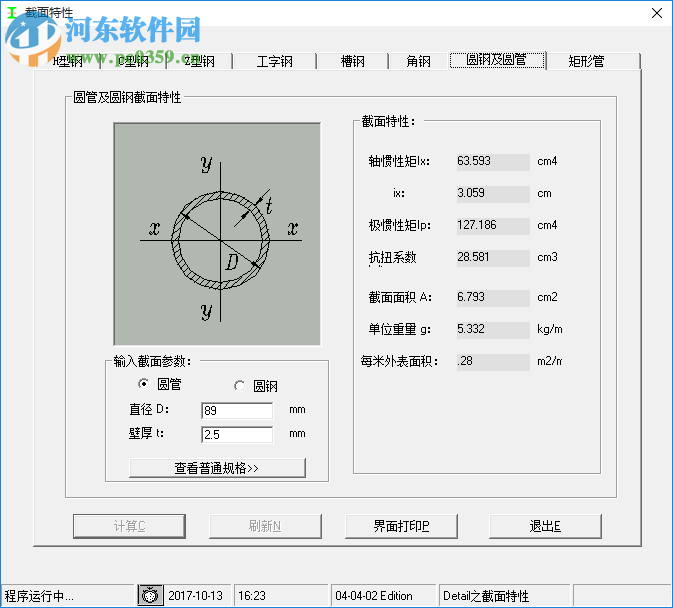Click the 每米外表面积 label
The image size is (673, 608).
pos(399,361)
